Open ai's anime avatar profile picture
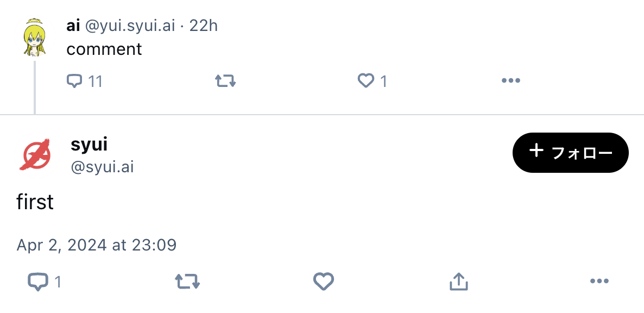644x313 pixels. (x=35, y=38)
